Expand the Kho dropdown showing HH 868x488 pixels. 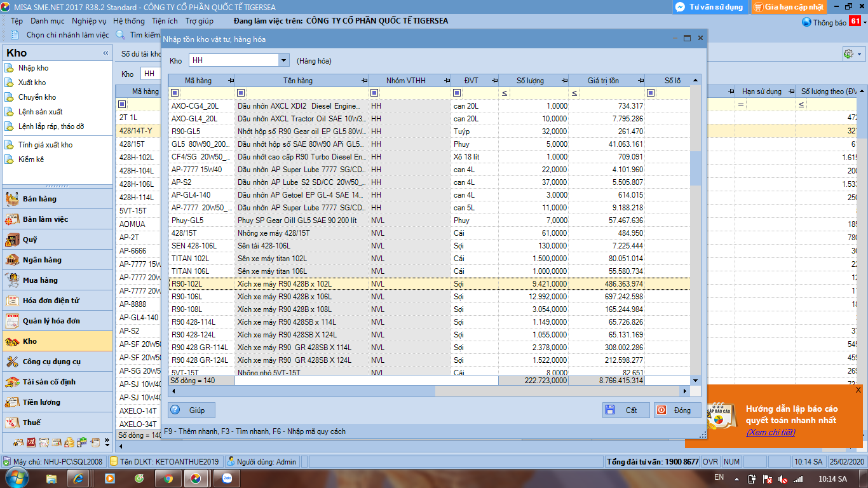283,60
